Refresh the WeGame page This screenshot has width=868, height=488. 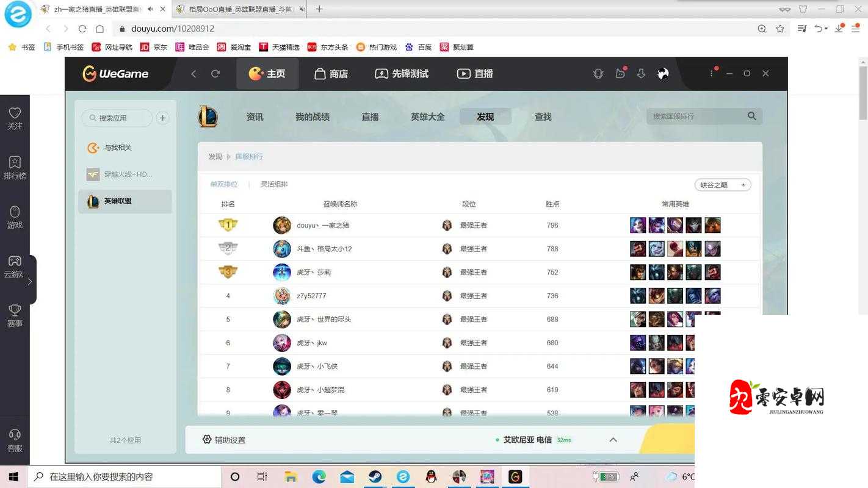click(215, 74)
